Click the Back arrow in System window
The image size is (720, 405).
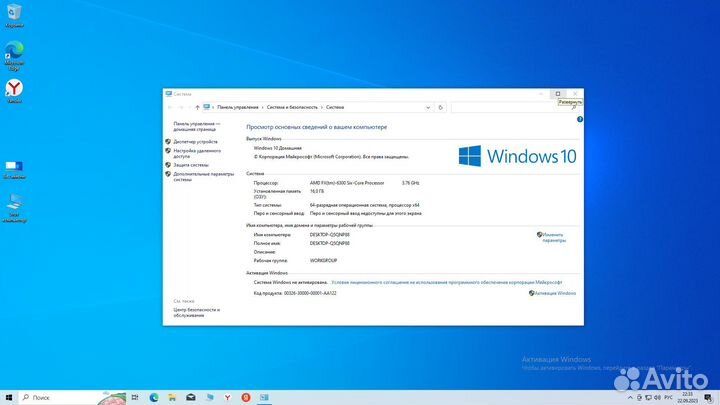point(170,107)
